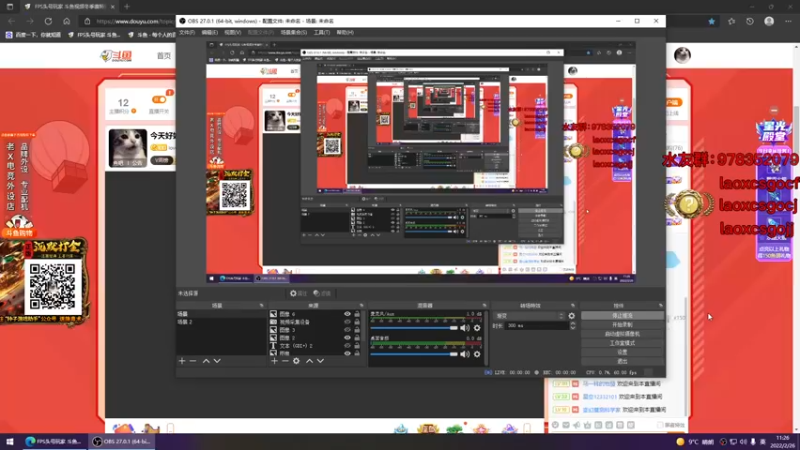Screen dimensions: 800x450
Task: Click the 滤镜 filters button
Action: [x=322, y=293]
